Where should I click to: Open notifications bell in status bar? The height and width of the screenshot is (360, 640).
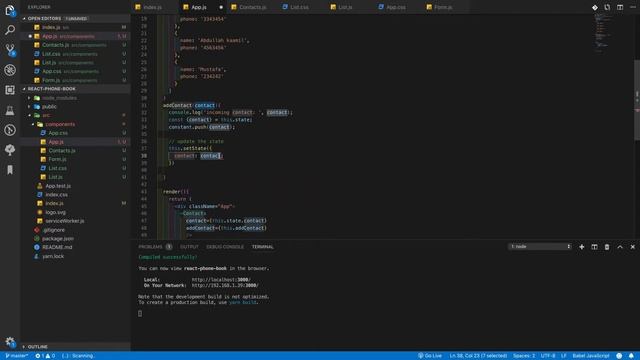tap(631, 356)
